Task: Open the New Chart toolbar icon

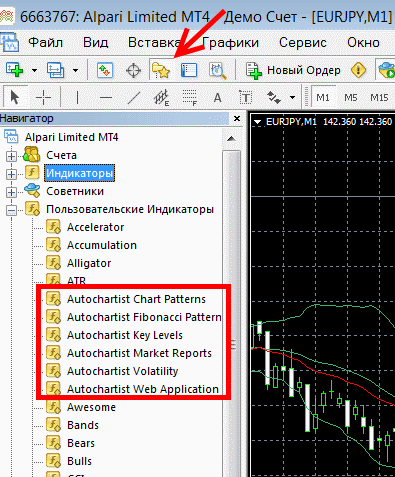Action: coord(14,70)
